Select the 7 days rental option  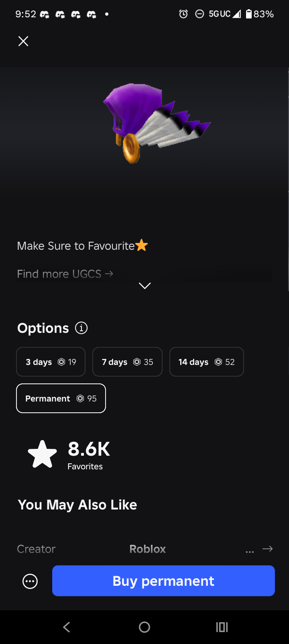pyautogui.click(x=128, y=362)
